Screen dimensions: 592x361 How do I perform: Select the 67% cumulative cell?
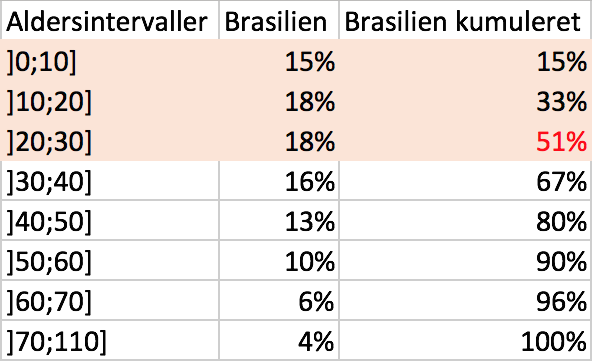[466, 180]
